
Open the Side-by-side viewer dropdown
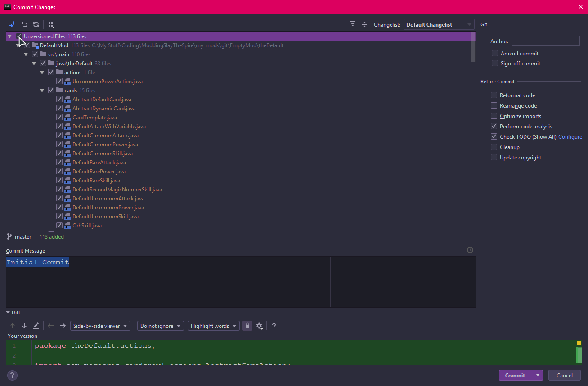(x=100, y=326)
